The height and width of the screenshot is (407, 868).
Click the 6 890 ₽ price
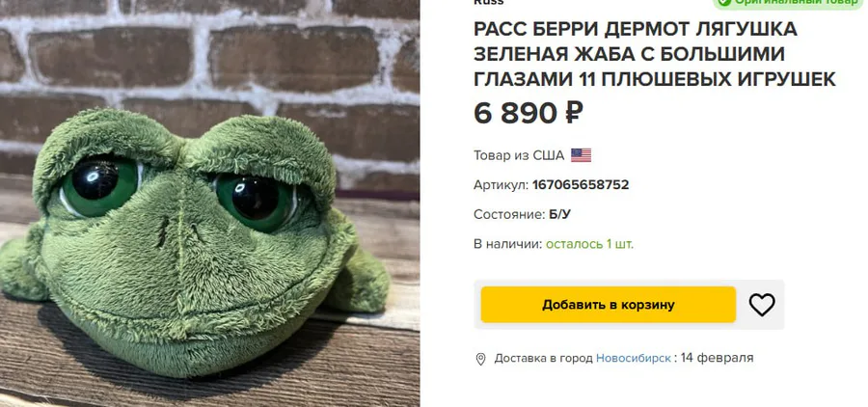coord(529,113)
